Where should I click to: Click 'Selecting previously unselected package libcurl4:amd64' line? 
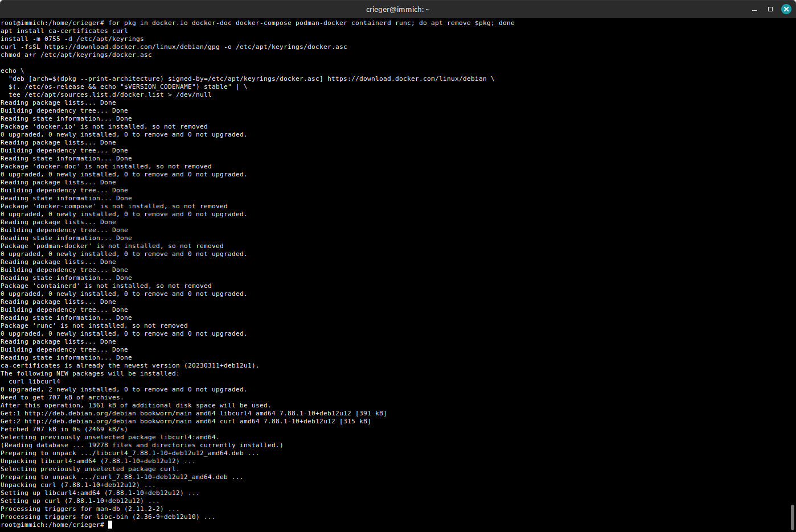pos(110,437)
